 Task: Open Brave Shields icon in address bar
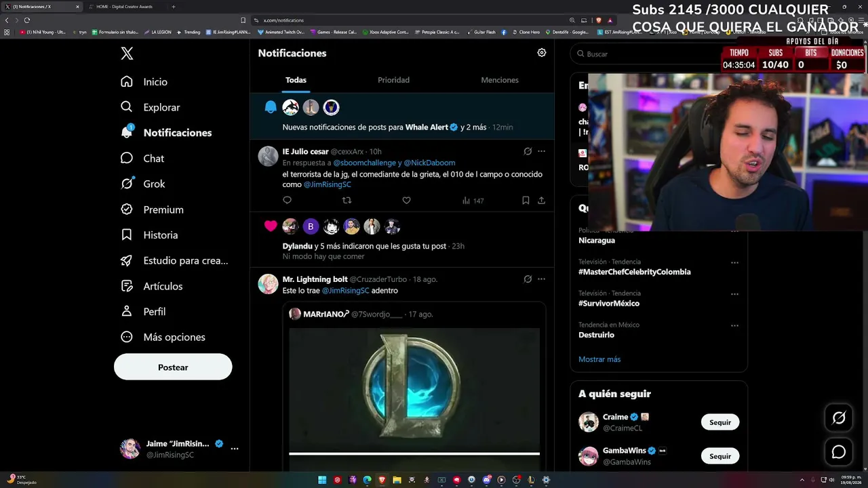tap(599, 20)
